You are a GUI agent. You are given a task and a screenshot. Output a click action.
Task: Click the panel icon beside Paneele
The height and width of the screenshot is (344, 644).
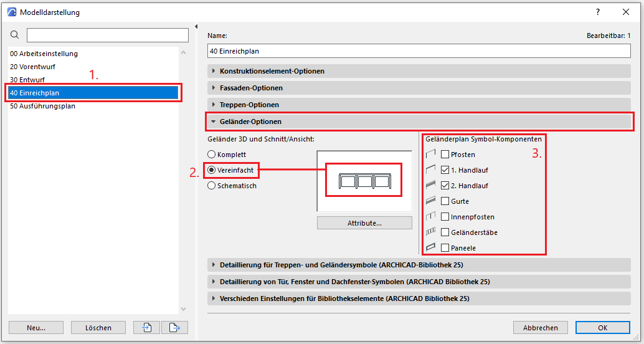(x=430, y=247)
